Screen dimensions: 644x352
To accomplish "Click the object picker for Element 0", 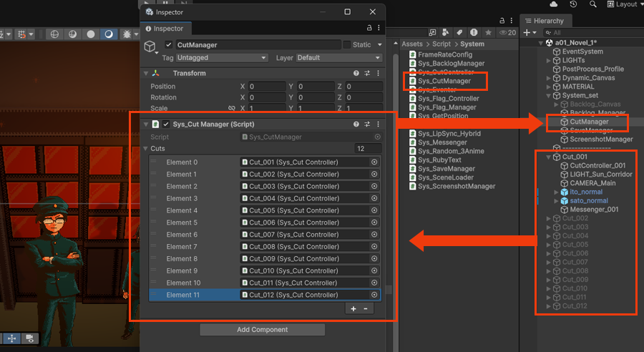I will [374, 162].
